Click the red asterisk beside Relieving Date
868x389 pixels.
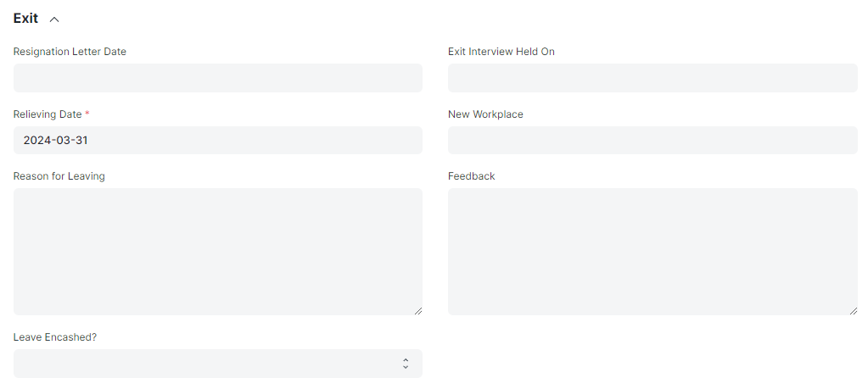87,114
